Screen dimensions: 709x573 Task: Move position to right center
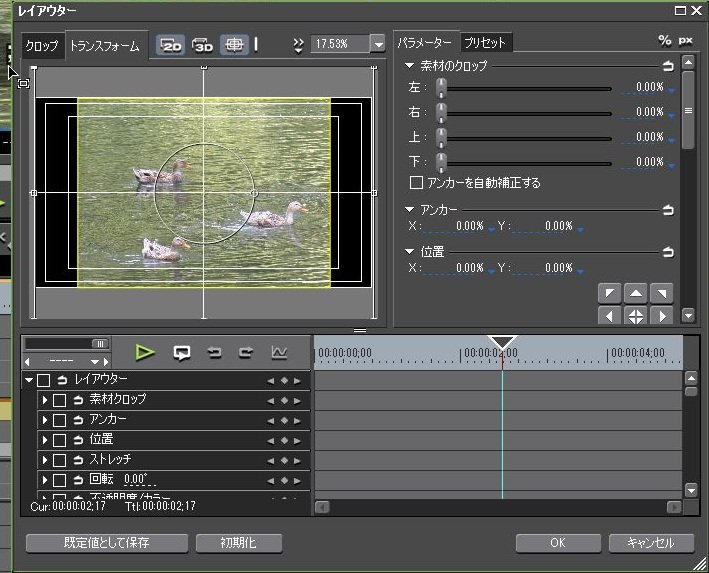pos(662,316)
